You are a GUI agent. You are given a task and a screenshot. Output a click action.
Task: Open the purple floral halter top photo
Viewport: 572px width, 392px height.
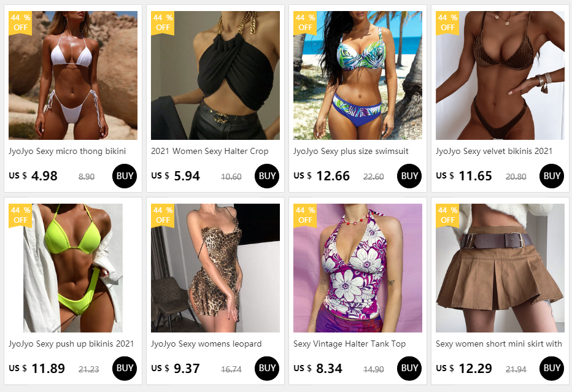pos(357,268)
